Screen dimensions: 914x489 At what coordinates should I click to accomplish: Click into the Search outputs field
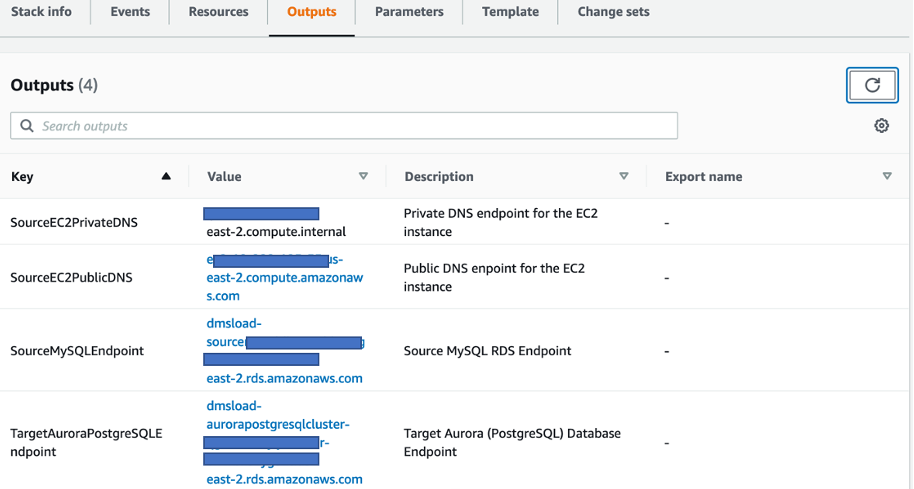point(350,126)
